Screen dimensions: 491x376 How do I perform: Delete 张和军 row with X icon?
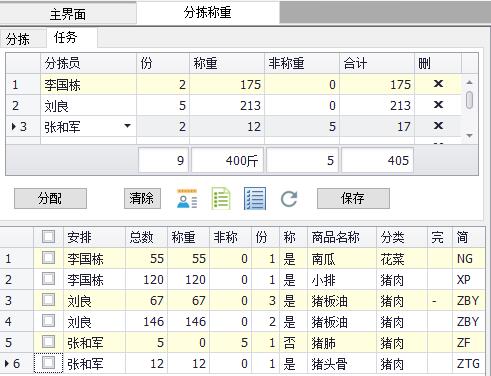438,126
